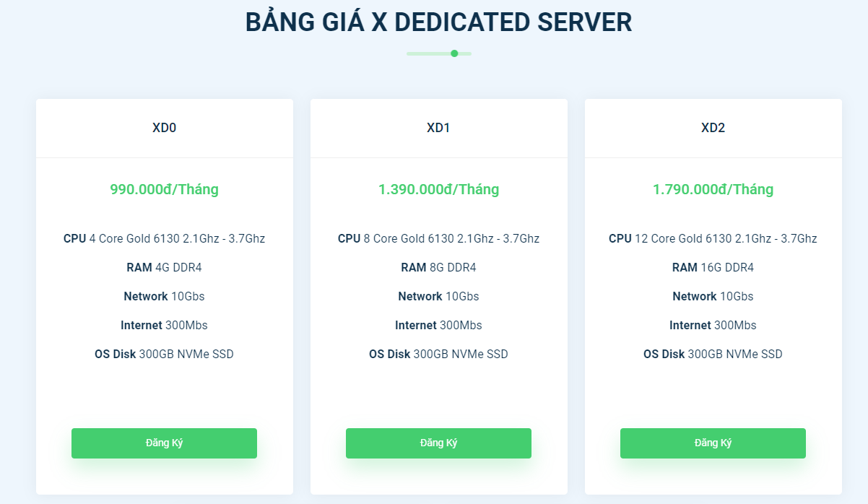
Task: Click the 1.390.000đ/Tháng price
Action: point(438,189)
